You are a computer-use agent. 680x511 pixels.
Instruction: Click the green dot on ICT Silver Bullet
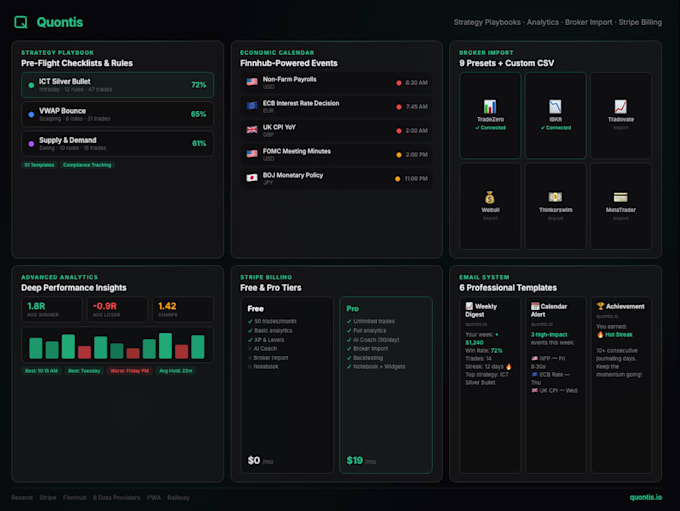[x=31, y=85]
